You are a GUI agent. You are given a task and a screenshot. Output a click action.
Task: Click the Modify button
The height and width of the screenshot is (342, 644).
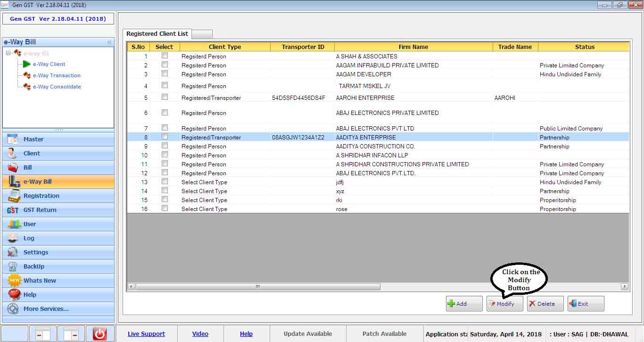(x=504, y=304)
